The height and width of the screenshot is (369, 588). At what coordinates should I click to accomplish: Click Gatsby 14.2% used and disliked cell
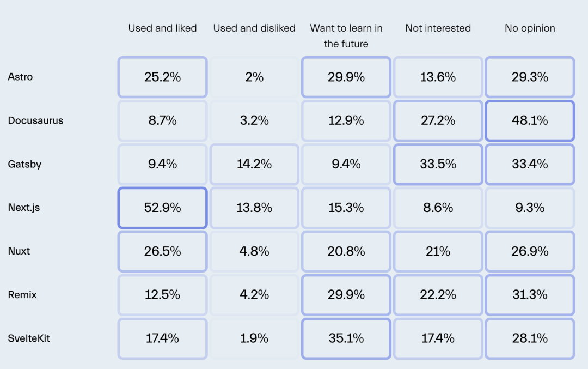254,164
